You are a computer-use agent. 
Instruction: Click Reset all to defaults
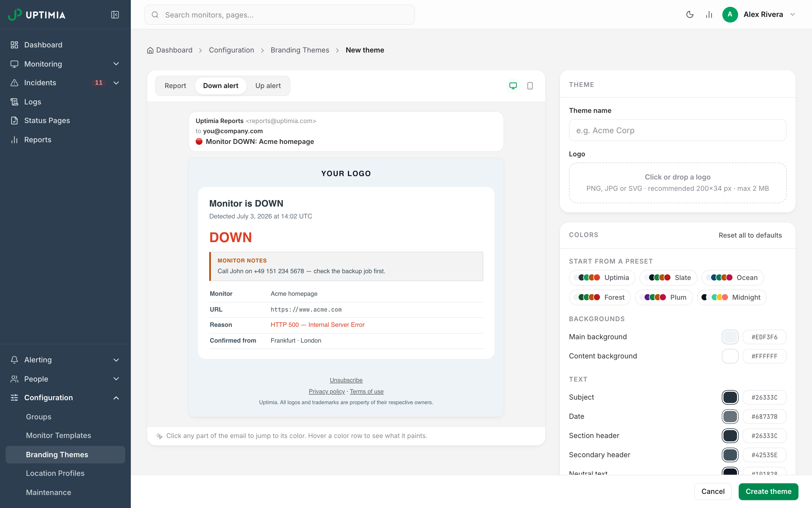(750, 235)
